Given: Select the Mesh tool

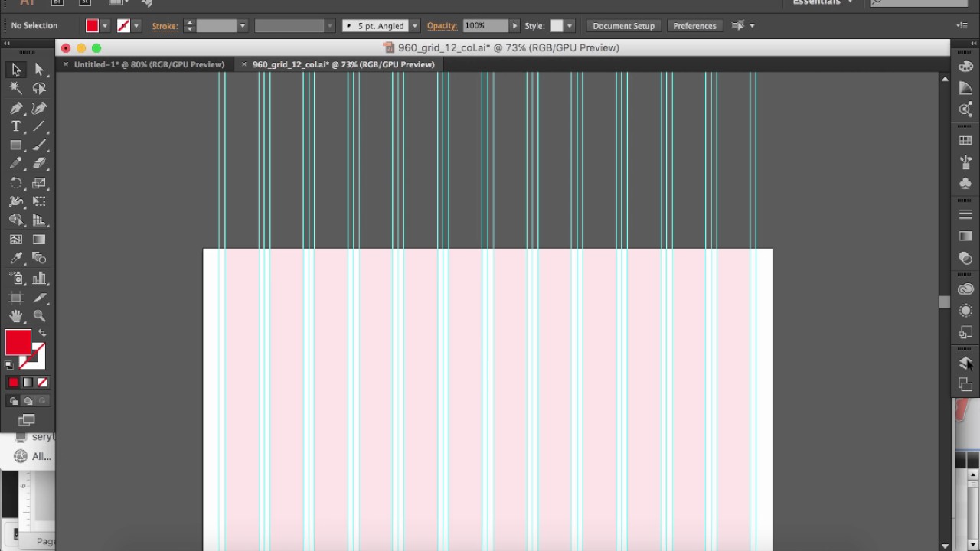Looking at the screenshot, I should [16, 240].
